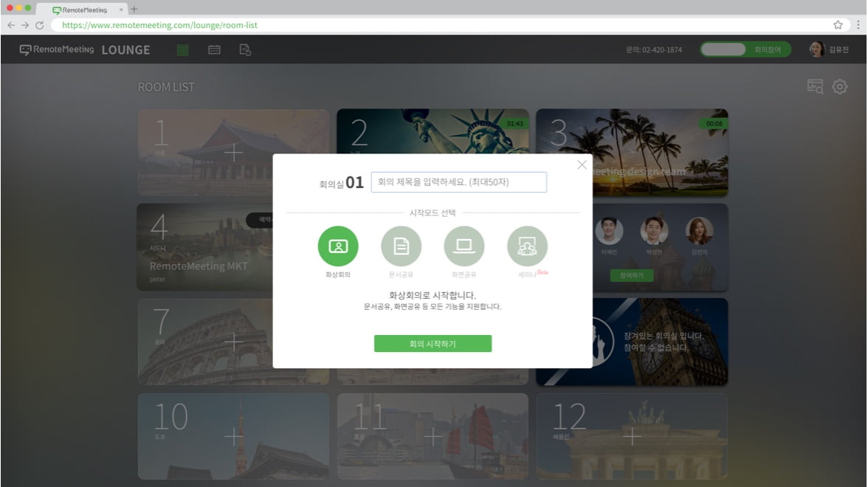Open the meeting history document icon
Screen dimensions: 868x487
[x=245, y=50]
